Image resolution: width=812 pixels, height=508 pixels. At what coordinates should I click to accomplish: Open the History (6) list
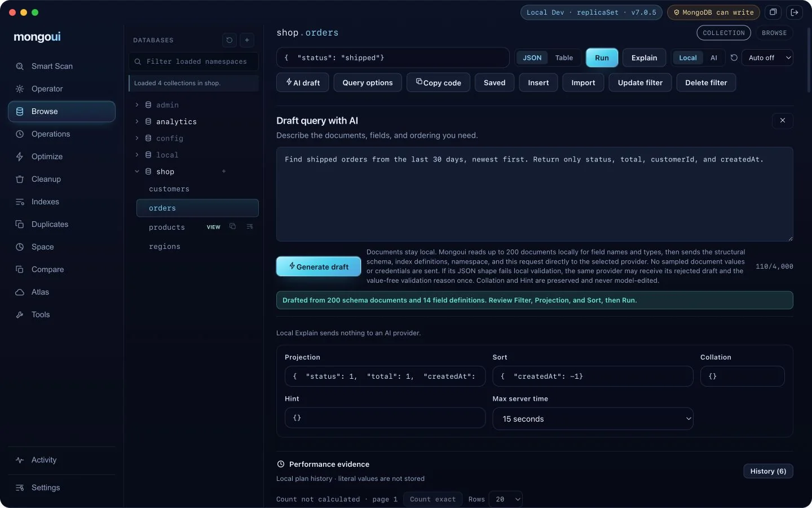point(768,471)
